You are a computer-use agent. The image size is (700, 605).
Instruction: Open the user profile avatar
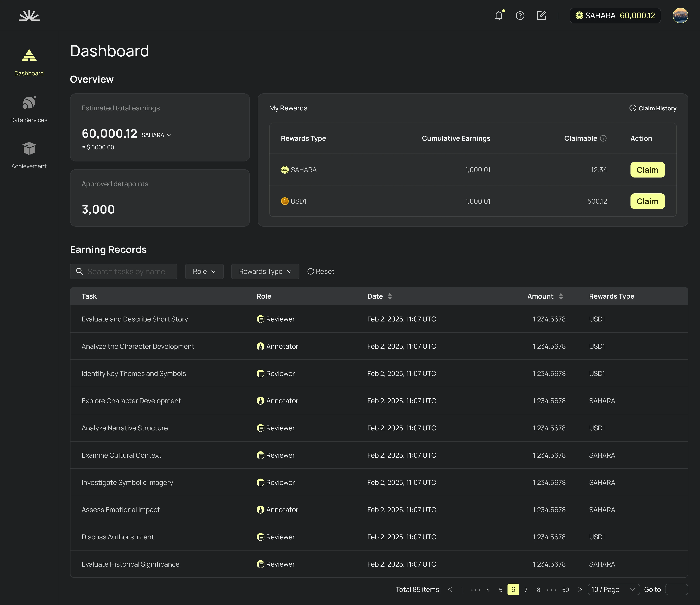tap(680, 16)
